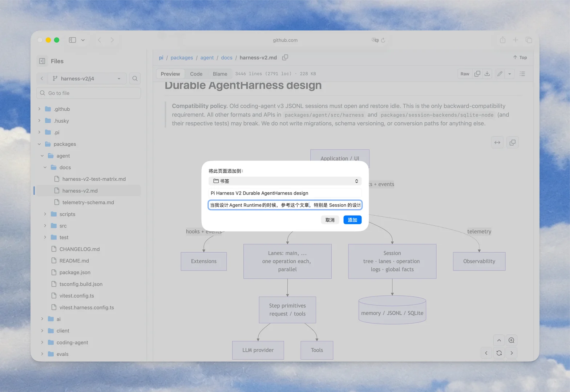Click the file search magnifier button
Viewport: 570px width, 392px height.
tap(135, 78)
